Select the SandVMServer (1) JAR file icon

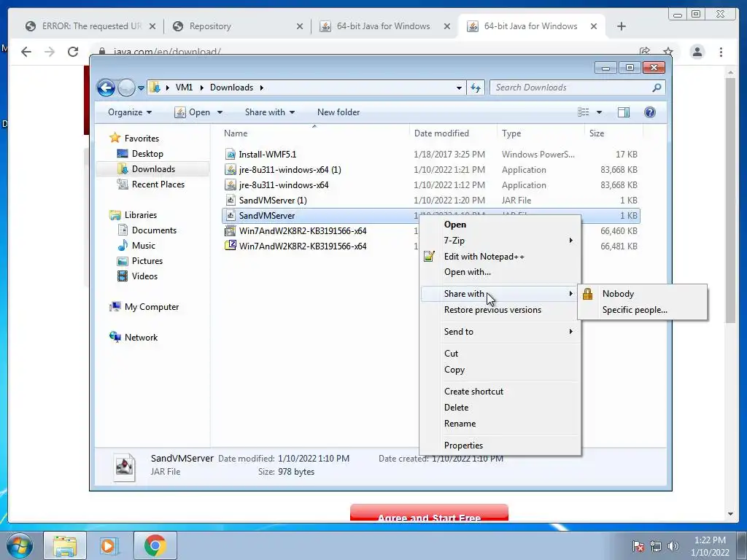[231, 200]
